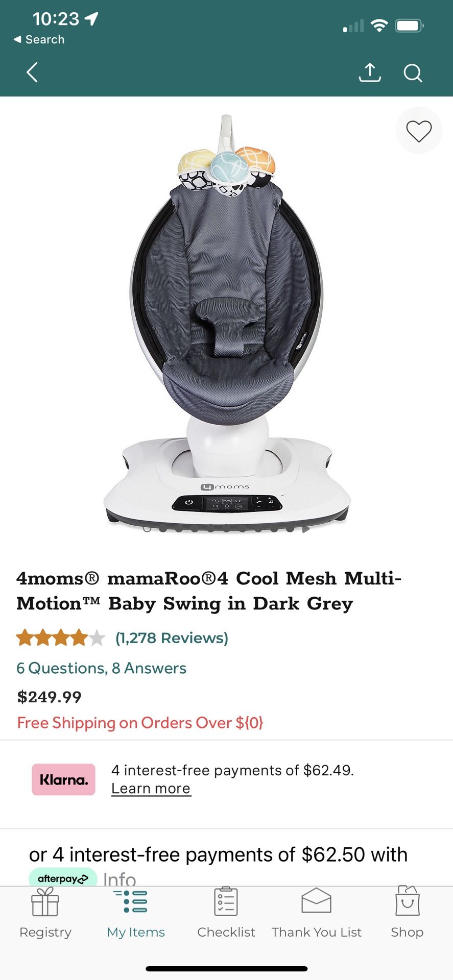453x980 pixels.
Task: Advance image carousel with right arrow
Action: 306,529
